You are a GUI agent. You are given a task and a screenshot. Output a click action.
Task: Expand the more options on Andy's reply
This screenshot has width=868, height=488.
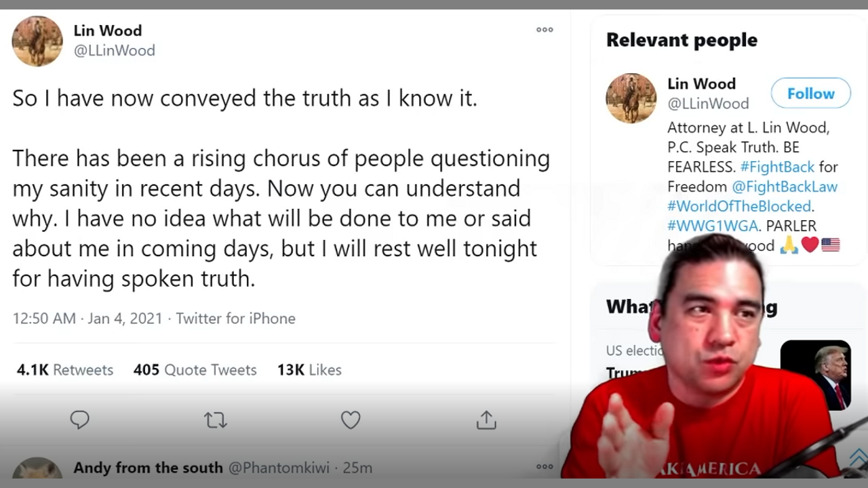click(545, 466)
